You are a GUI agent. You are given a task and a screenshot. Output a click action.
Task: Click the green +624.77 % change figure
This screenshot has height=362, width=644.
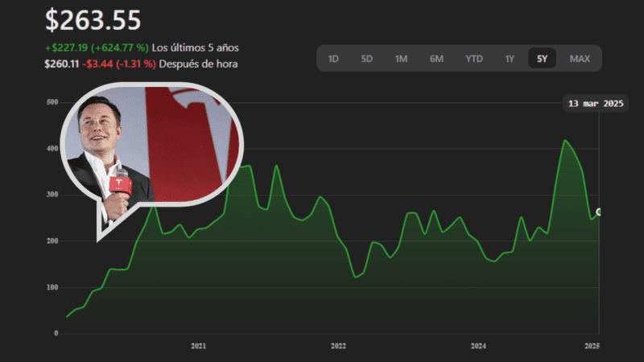[120, 47]
